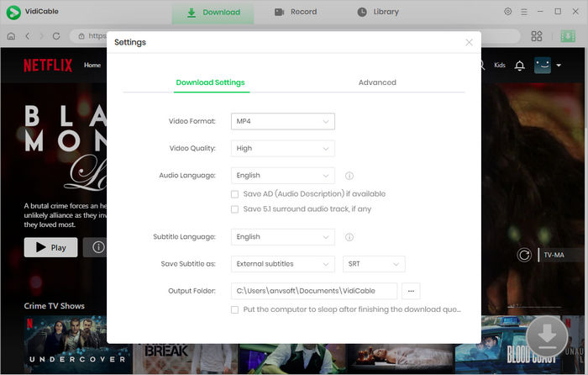588x375 pixels.
Task: Click the Netflix replay circular arrow icon
Action: click(x=524, y=256)
